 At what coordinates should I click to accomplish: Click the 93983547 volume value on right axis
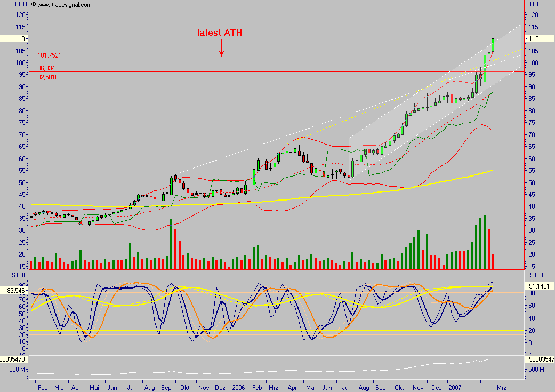(540, 360)
